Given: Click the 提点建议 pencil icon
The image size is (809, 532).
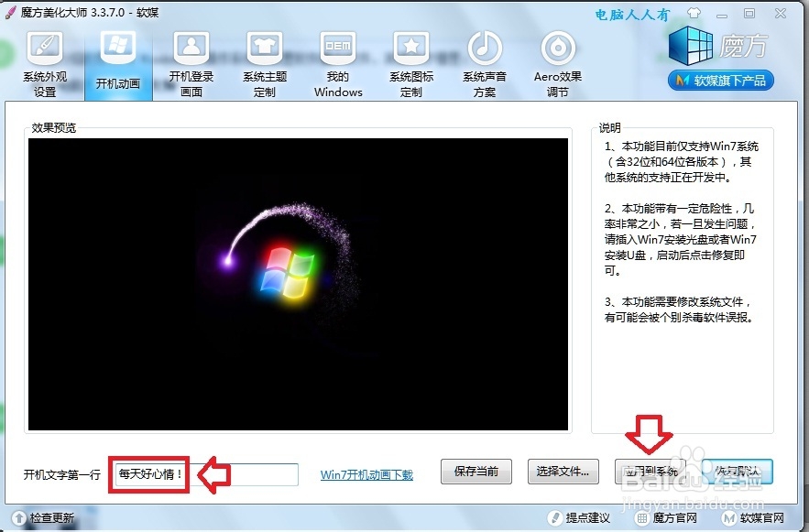Looking at the screenshot, I should tap(555, 517).
